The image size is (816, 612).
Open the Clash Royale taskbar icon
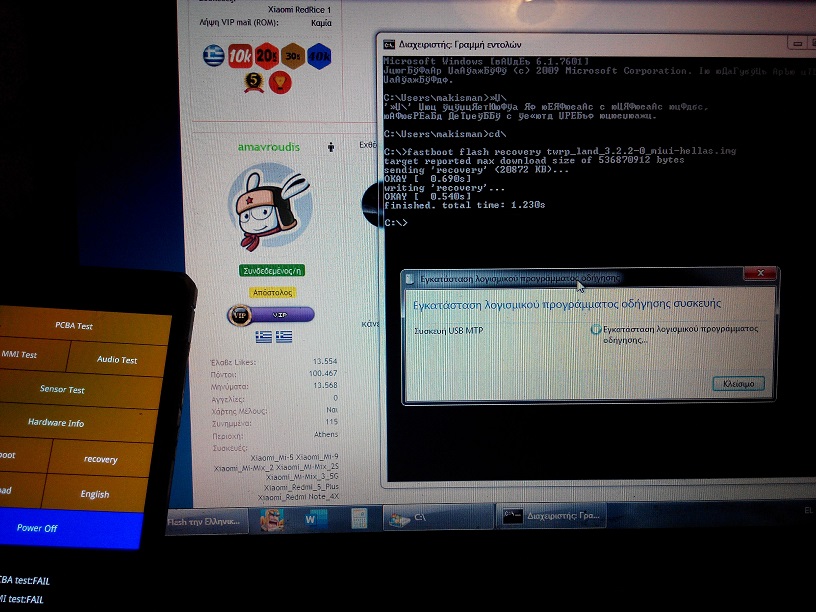[270, 519]
